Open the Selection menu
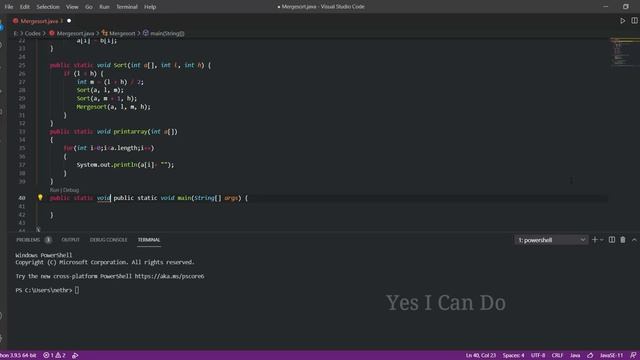The height and width of the screenshot is (360, 640). [x=48, y=7]
